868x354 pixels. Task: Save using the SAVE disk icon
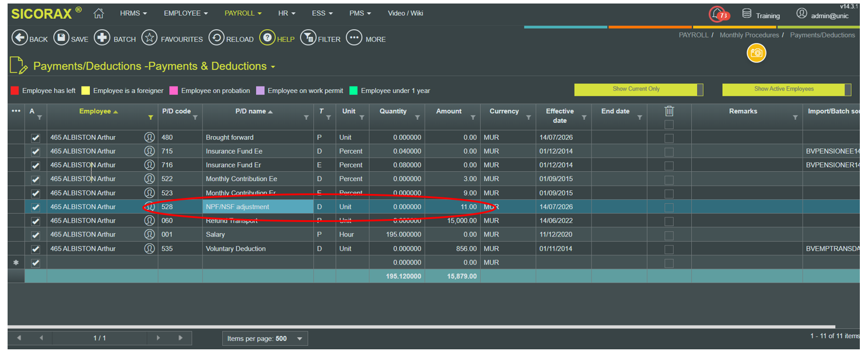click(x=61, y=38)
